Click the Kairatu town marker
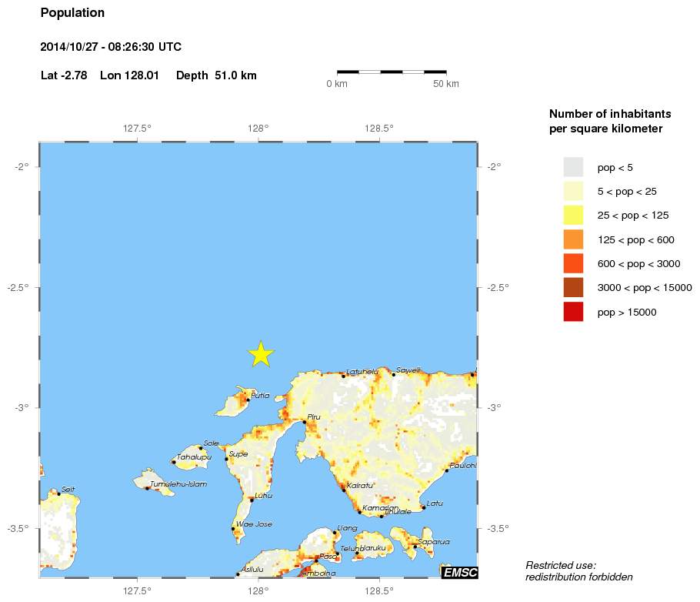700x602 pixels. tap(344, 490)
